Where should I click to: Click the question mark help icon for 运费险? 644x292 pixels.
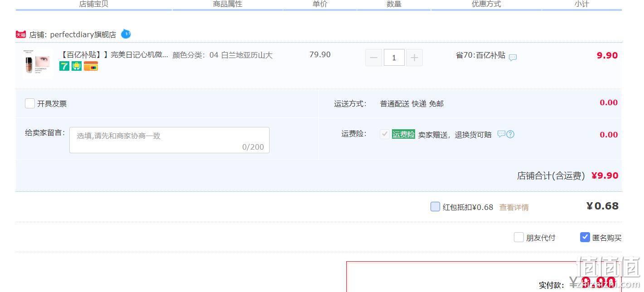pyautogui.click(x=510, y=134)
